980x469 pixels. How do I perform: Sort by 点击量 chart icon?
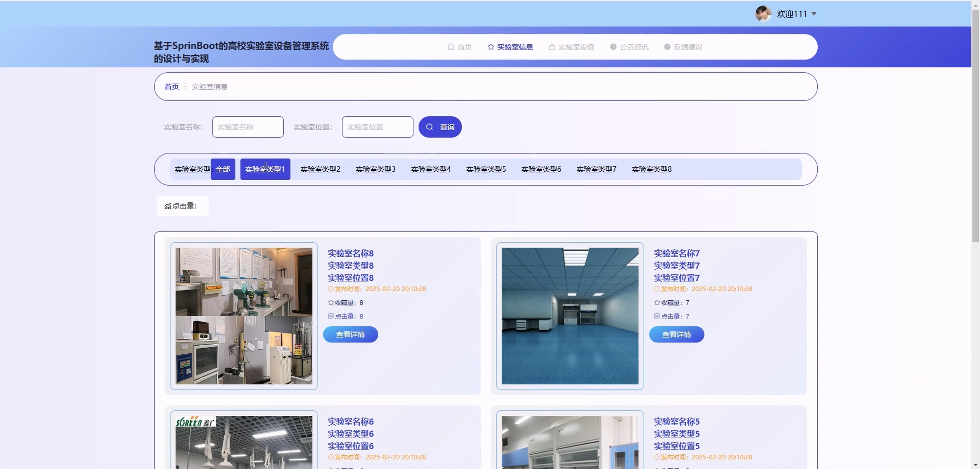[167, 206]
